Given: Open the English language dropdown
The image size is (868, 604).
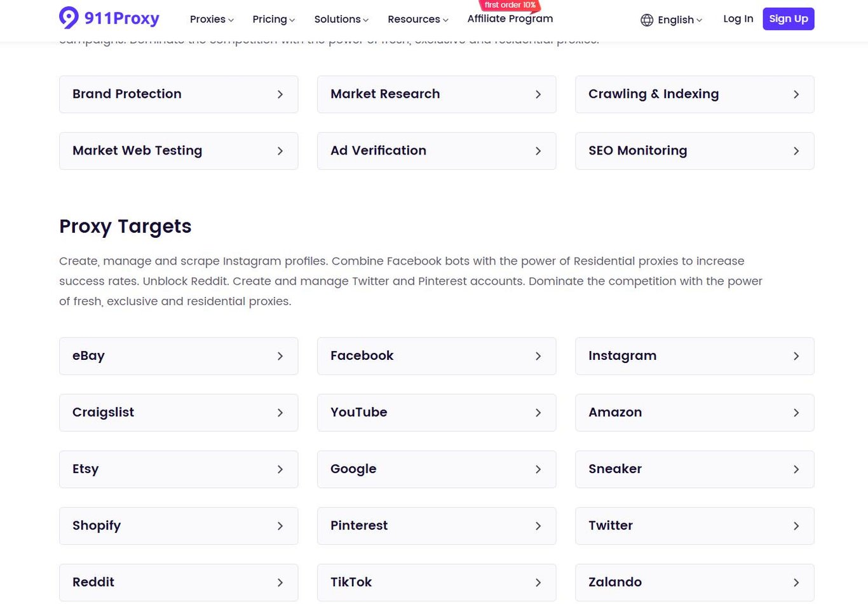Looking at the screenshot, I should coord(680,20).
